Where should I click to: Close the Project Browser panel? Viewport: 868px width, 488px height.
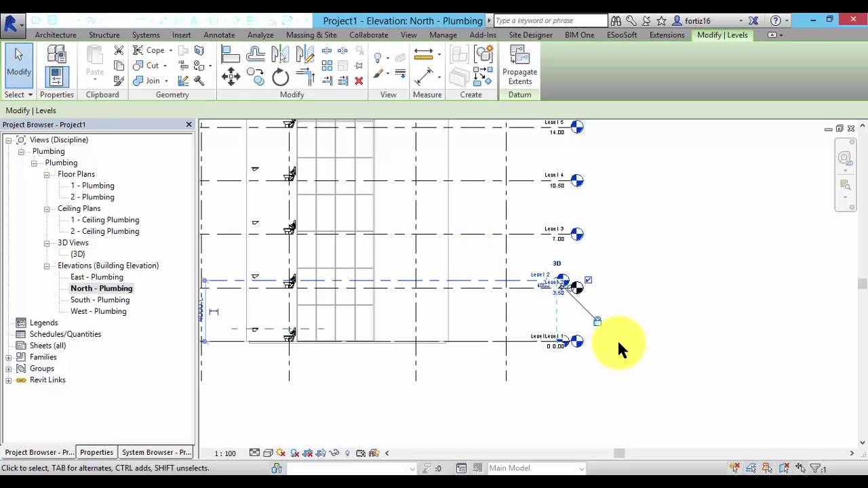tap(189, 125)
